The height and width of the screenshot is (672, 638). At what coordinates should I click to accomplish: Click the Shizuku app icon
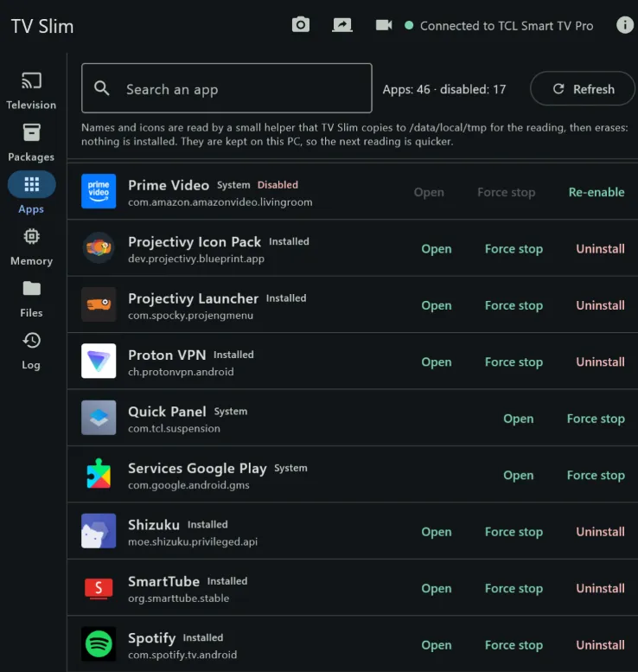pyautogui.click(x=99, y=530)
